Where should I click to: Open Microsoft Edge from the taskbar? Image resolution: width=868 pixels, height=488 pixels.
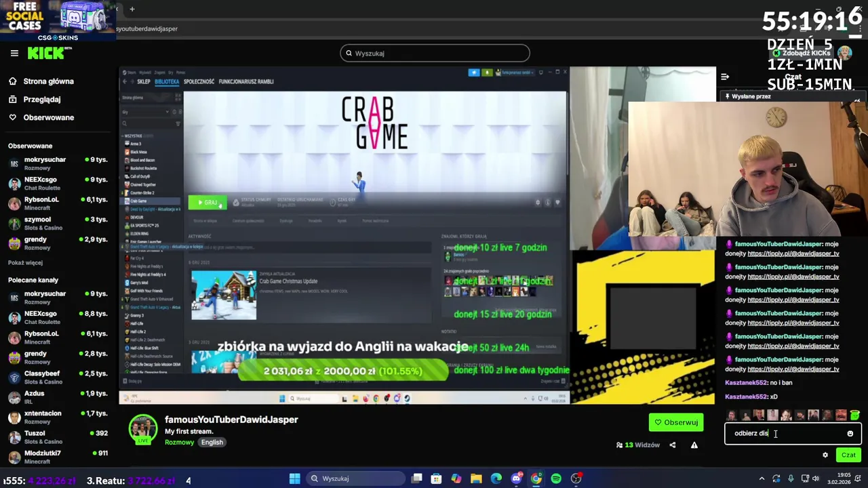click(496, 479)
